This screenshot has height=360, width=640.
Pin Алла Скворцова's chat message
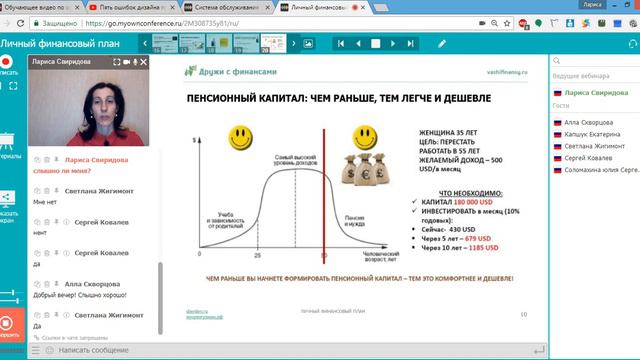(56, 284)
